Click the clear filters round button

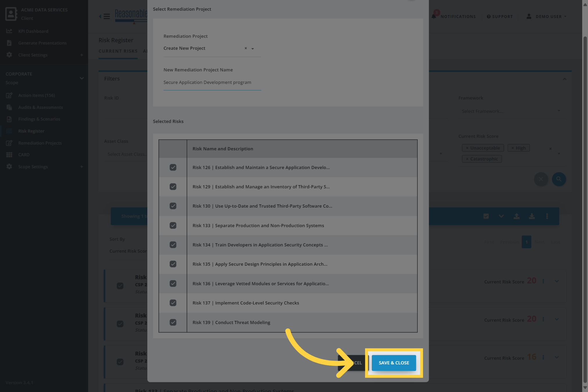pos(541,179)
